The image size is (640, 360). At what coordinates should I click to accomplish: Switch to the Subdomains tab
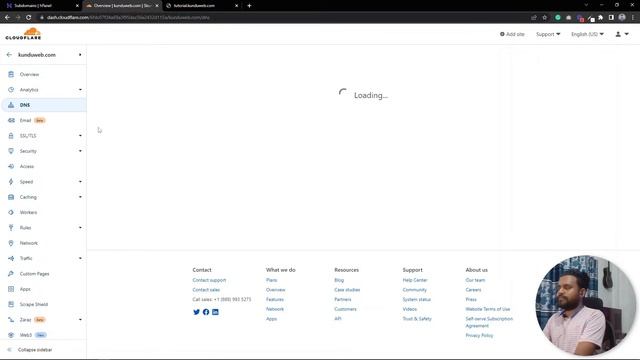coord(41,6)
